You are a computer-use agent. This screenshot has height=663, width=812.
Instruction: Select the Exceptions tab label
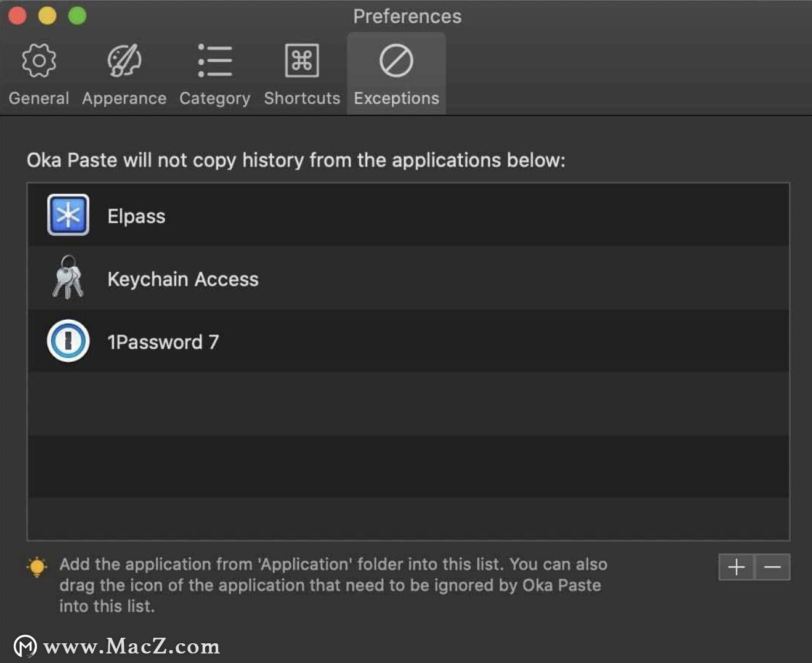coord(396,99)
